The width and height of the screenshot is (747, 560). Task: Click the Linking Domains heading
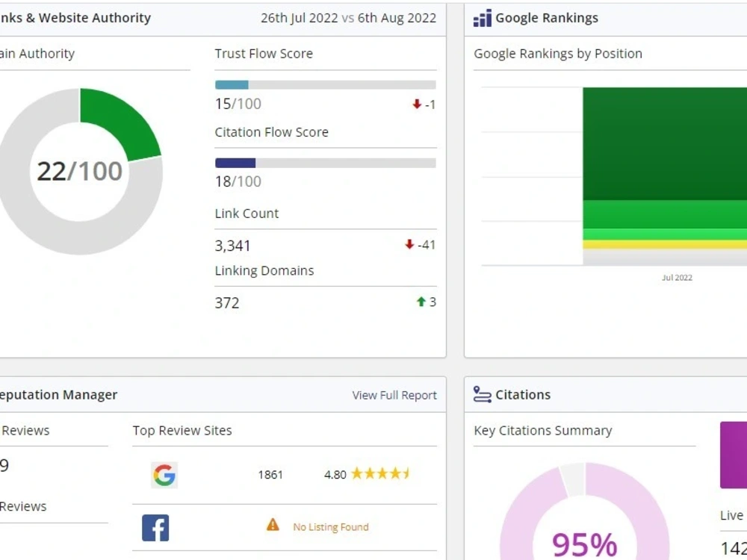[x=264, y=270]
